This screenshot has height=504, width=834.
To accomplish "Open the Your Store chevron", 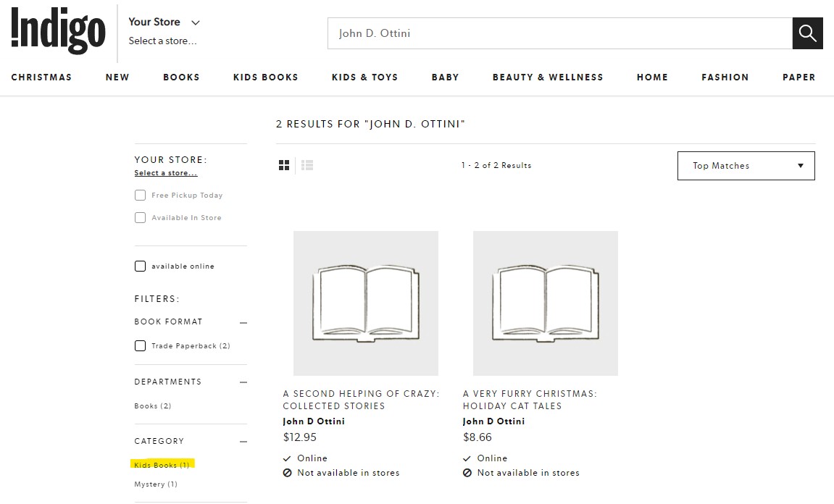I will (194, 22).
